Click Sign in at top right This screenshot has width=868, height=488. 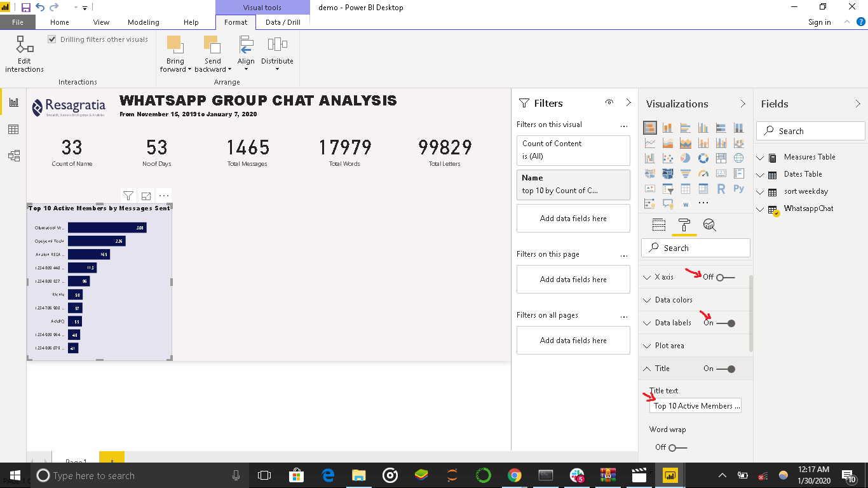point(819,22)
